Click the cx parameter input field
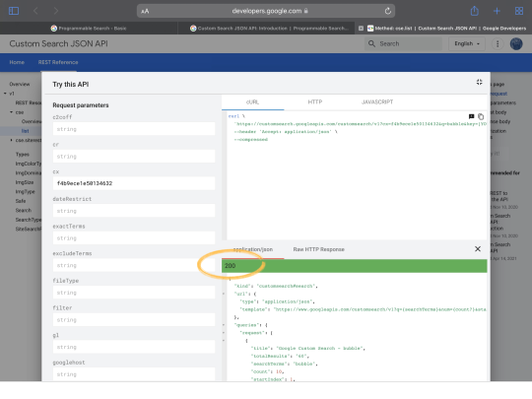The height and width of the screenshot is (399, 532). (134, 183)
